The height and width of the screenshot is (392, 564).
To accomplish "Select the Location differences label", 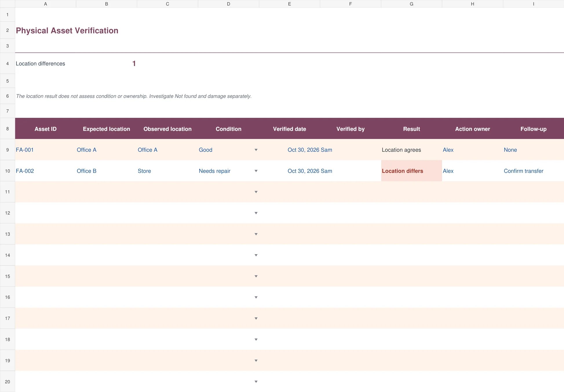I will [x=41, y=64].
